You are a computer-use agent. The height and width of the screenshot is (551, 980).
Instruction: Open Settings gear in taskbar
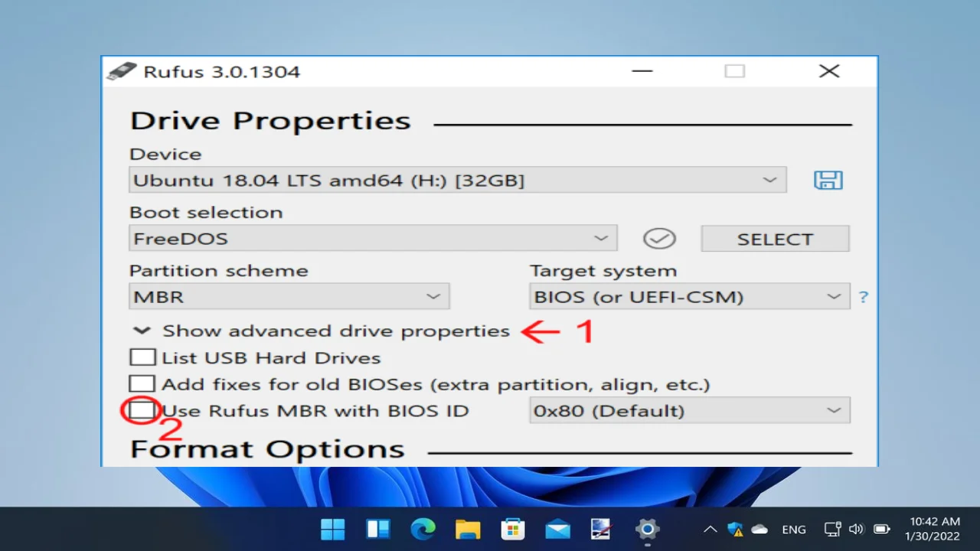point(647,529)
